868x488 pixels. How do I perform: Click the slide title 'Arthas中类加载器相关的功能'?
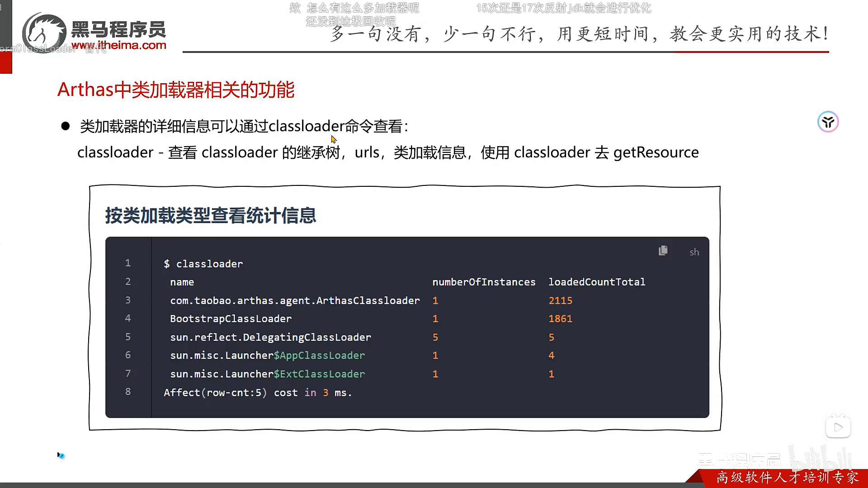[x=176, y=90]
